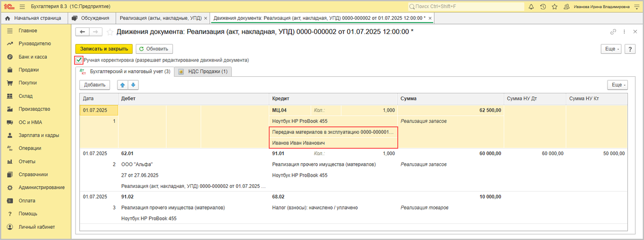Open the Справочники section
Image resolution: width=644 pixels, height=240 pixels.
coord(33,174)
